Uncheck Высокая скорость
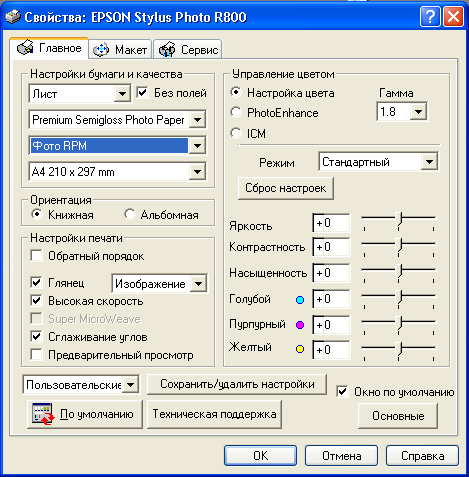The width and height of the screenshot is (469, 477). [x=36, y=300]
